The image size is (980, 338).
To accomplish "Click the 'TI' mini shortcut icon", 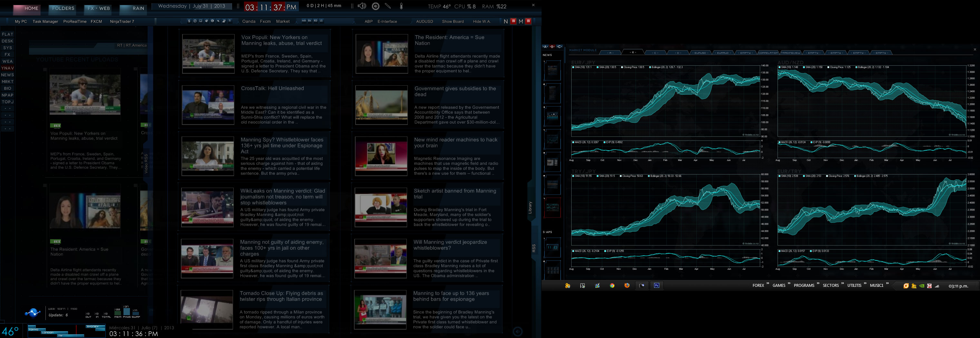I will (x=230, y=21).
